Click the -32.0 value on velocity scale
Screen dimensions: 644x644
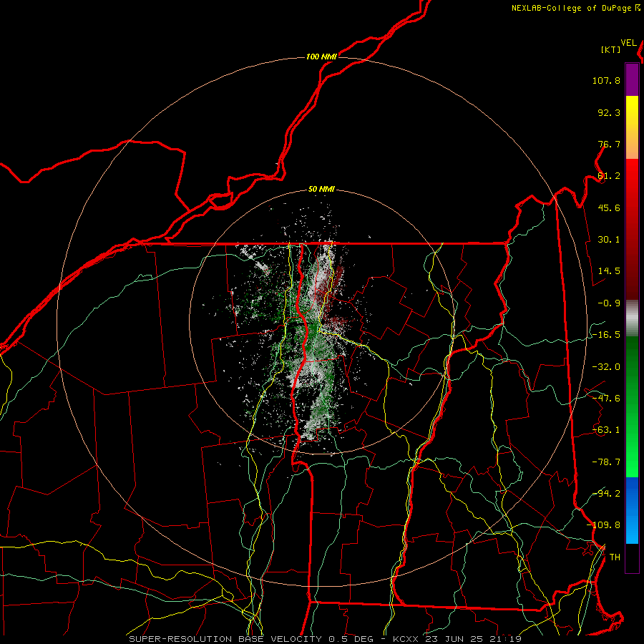click(606, 367)
